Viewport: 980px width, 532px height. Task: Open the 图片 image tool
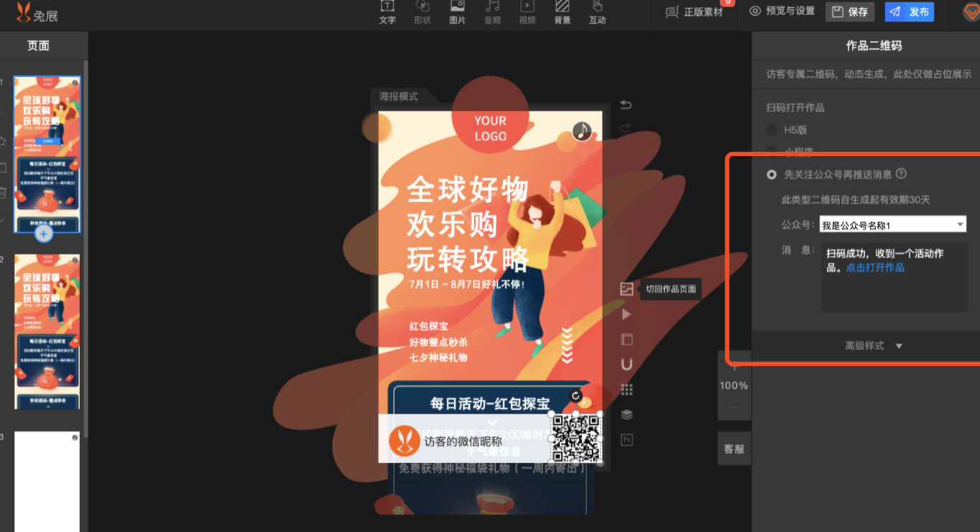(x=457, y=12)
